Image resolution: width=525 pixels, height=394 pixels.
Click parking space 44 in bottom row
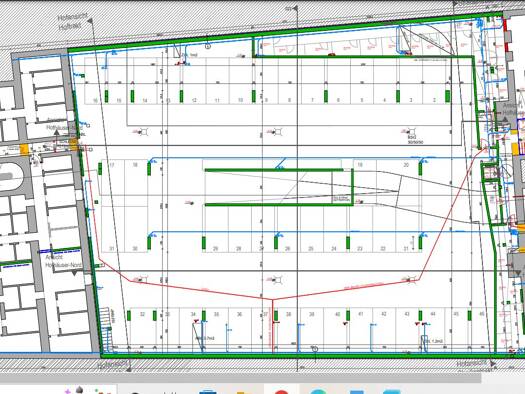433,330
